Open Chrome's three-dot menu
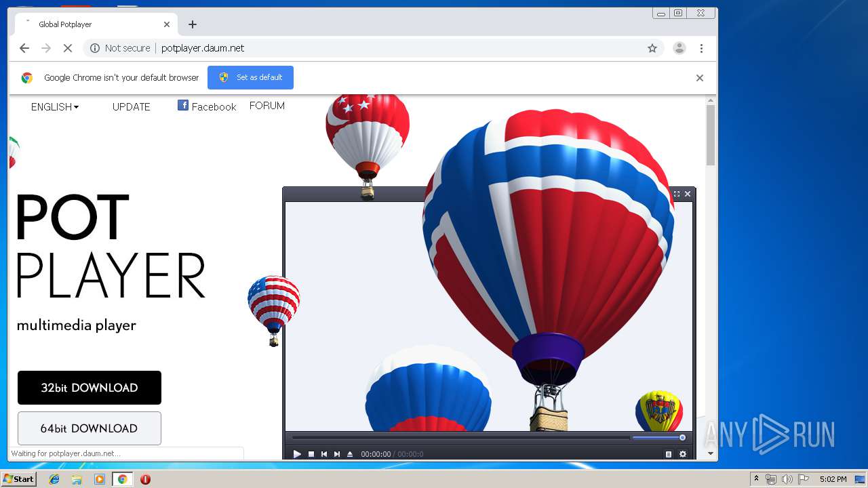 pos(701,48)
